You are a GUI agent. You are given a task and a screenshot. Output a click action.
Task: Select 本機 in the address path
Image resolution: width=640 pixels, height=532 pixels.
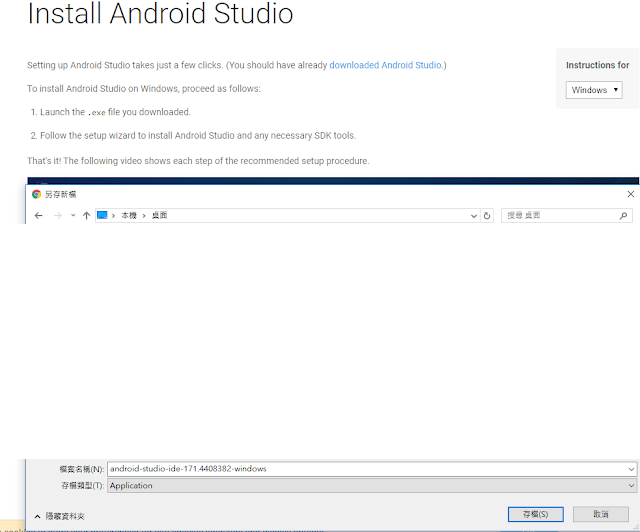[x=129, y=215]
